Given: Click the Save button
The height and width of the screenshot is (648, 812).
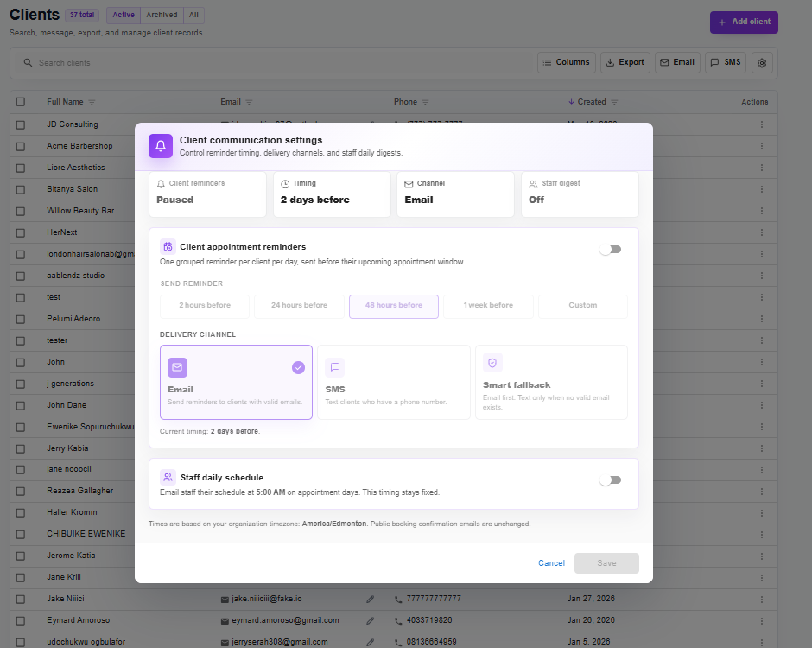Looking at the screenshot, I should point(606,563).
